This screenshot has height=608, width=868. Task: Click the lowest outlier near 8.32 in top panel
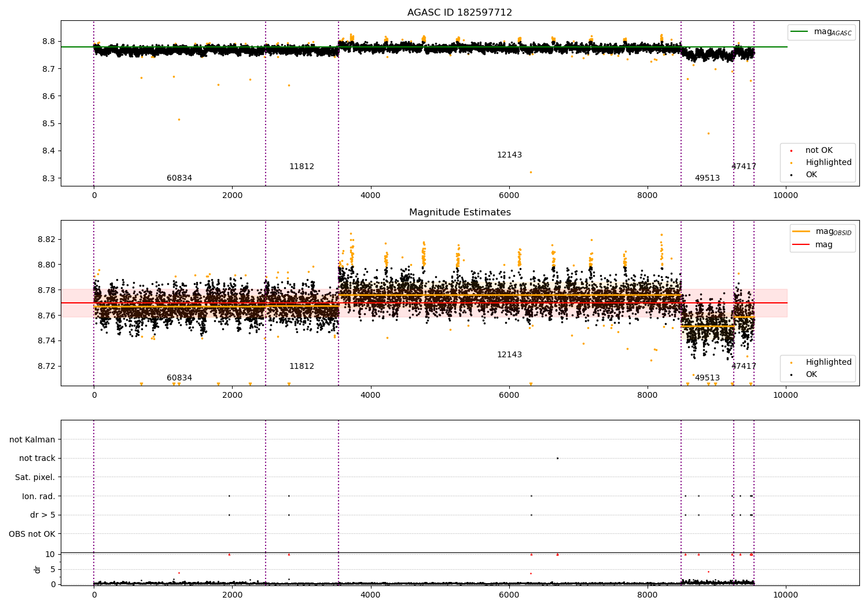click(x=531, y=172)
